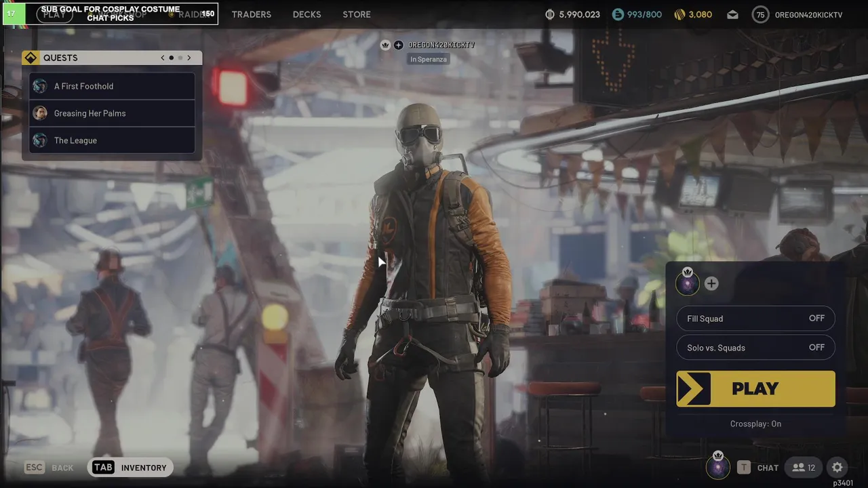Click the gold Raider Tokens icon
Screen dimensions: 868x488
click(x=680, y=14)
